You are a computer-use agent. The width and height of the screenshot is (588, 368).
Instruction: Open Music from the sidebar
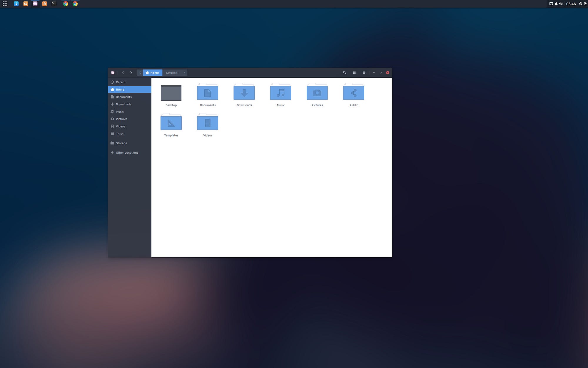pyautogui.click(x=130, y=112)
